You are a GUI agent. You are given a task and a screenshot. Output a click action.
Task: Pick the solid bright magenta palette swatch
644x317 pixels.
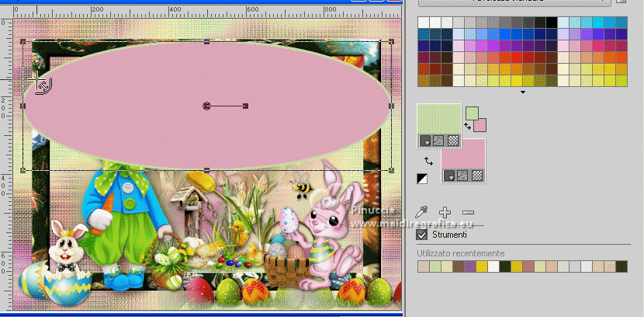pos(493,46)
